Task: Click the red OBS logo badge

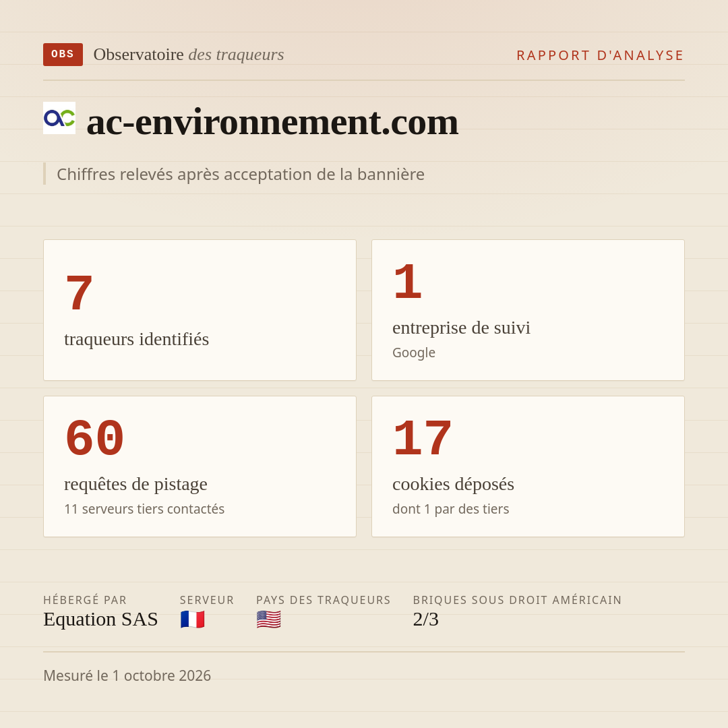Action: point(63,55)
